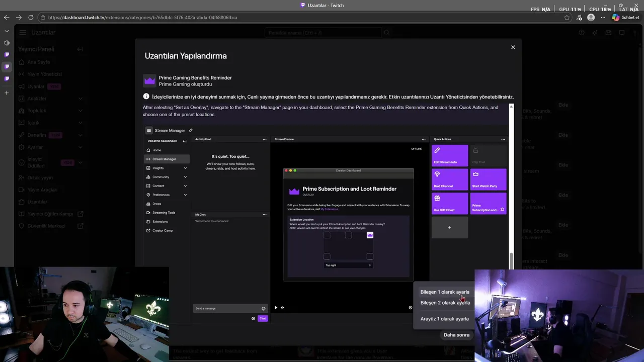Open the browser three-dot settings menu
This screenshot has width=644, height=362.
pos(602,17)
